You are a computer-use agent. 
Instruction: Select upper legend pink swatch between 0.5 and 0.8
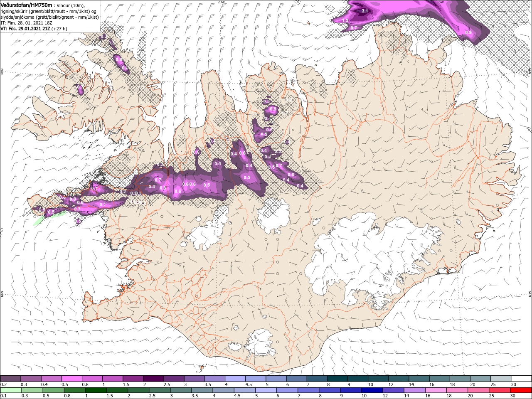click(x=71, y=379)
